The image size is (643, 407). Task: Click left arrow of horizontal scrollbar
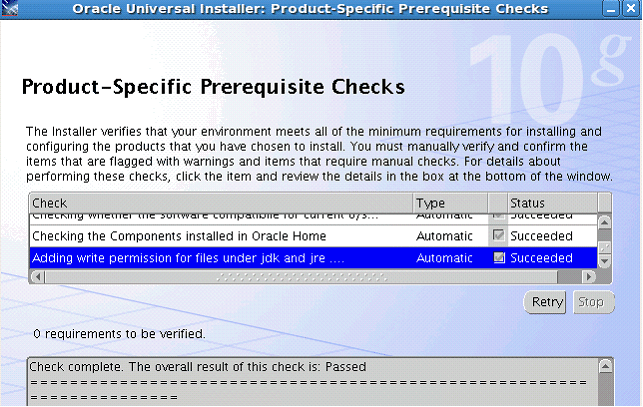coord(38,277)
